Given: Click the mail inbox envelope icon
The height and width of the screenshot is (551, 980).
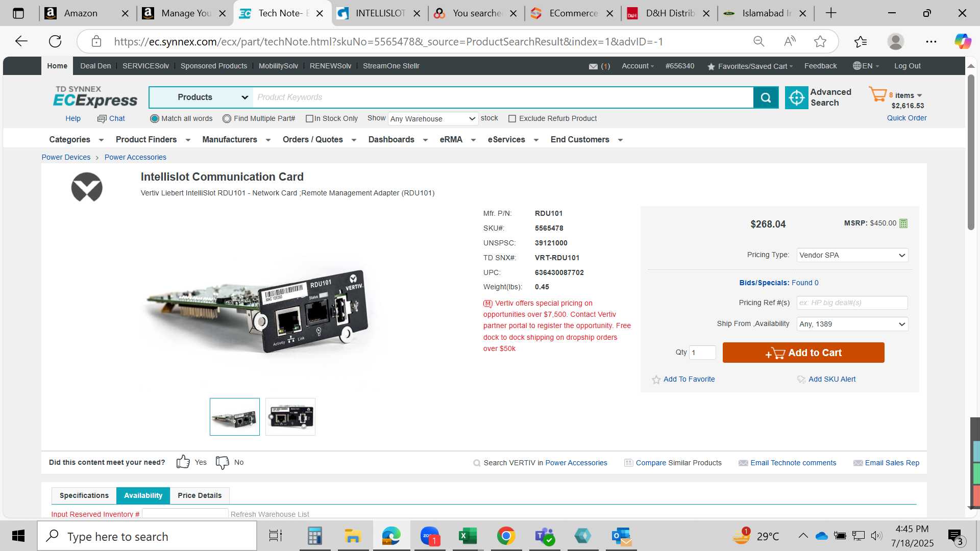Looking at the screenshot, I should (593, 66).
